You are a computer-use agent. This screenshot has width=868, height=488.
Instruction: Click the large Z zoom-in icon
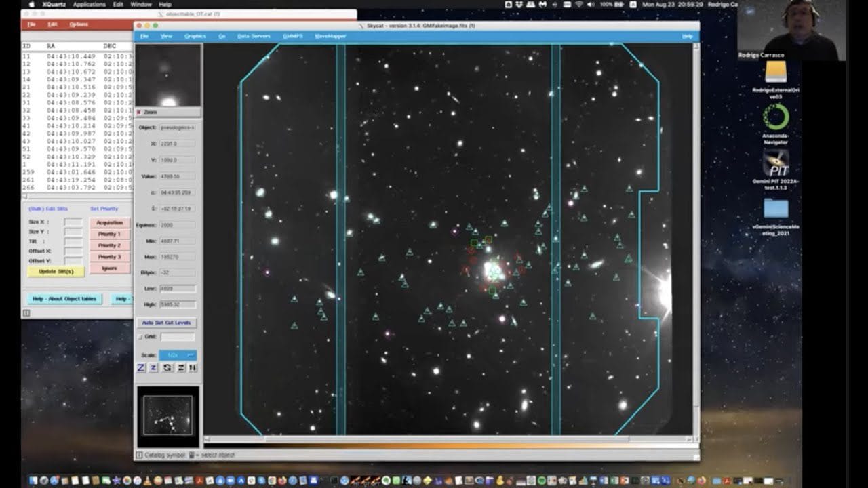click(x=141, y=367)
